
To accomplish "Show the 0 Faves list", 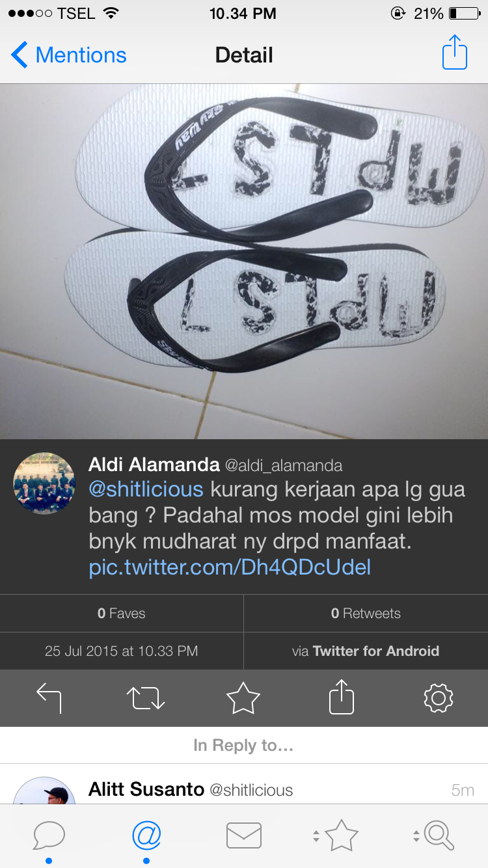I will 122,613.
